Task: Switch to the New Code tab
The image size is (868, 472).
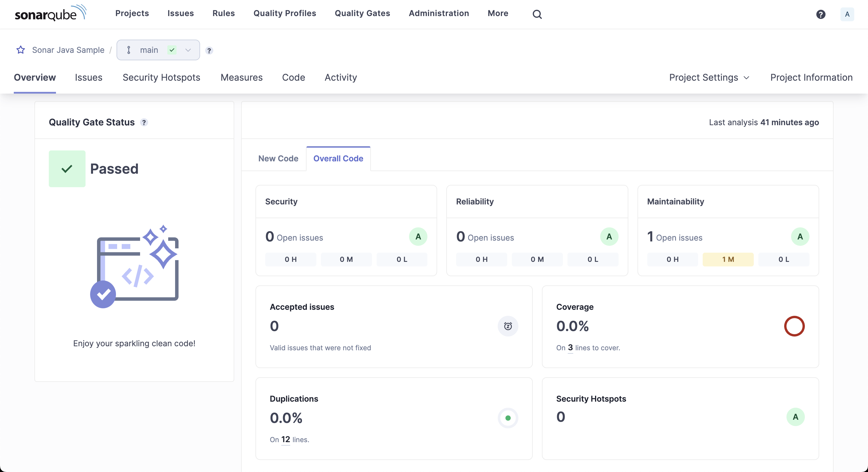Action: point(278,158)
